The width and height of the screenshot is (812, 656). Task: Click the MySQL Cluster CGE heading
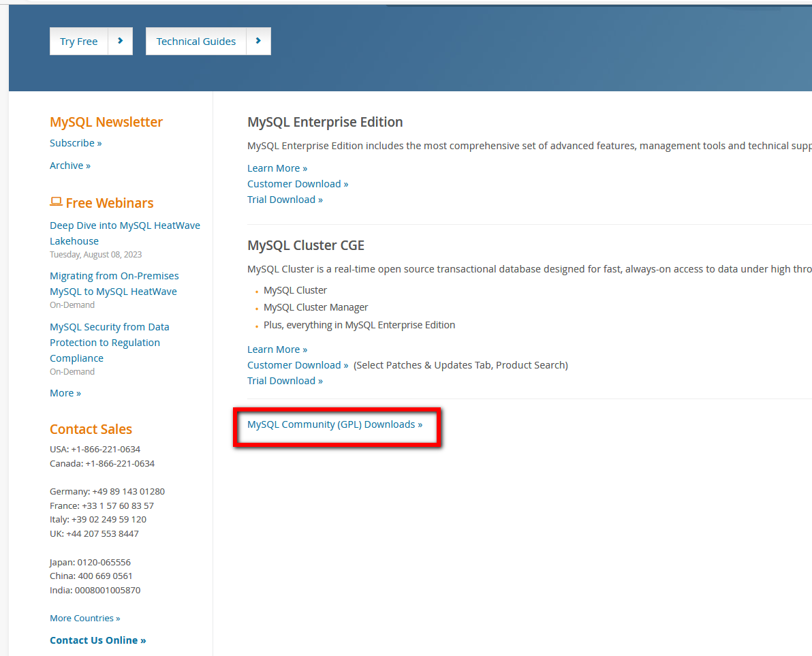pyautogui.click(x=306, y=245)
